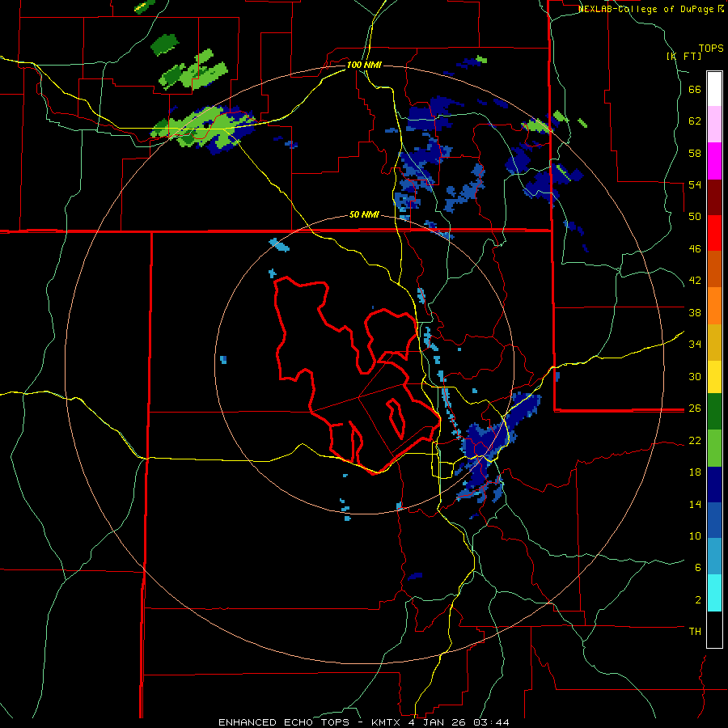Click the "03:44" timestamp
Viewport: 728px width, 728px height.
tap(491, 722)
